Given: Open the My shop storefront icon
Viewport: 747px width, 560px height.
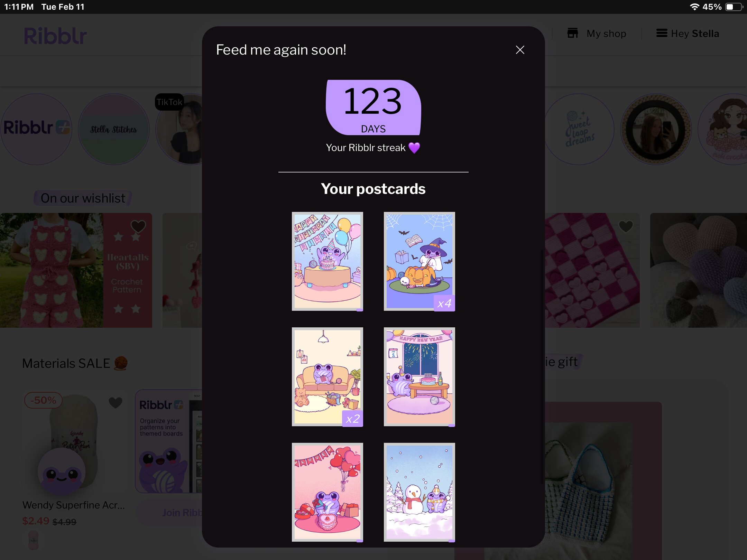Looking at the screenshot, I should [x=573, y=33].
